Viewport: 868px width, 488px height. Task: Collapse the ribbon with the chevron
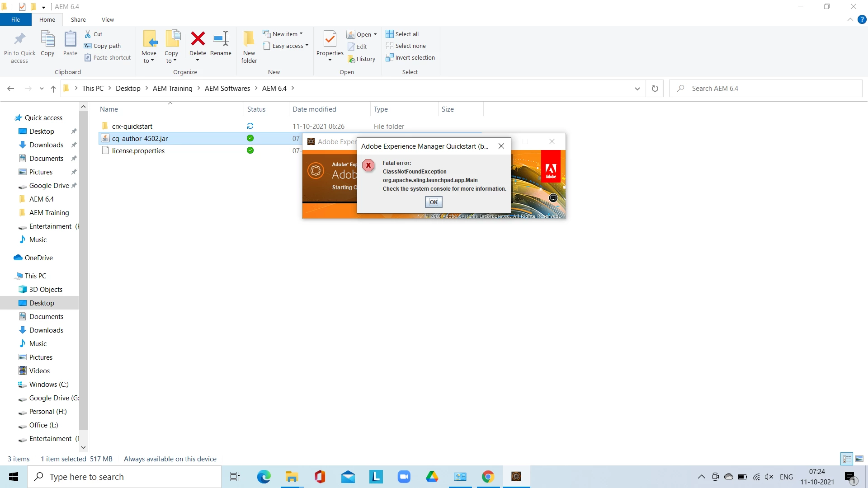click(x=850, y=20)
